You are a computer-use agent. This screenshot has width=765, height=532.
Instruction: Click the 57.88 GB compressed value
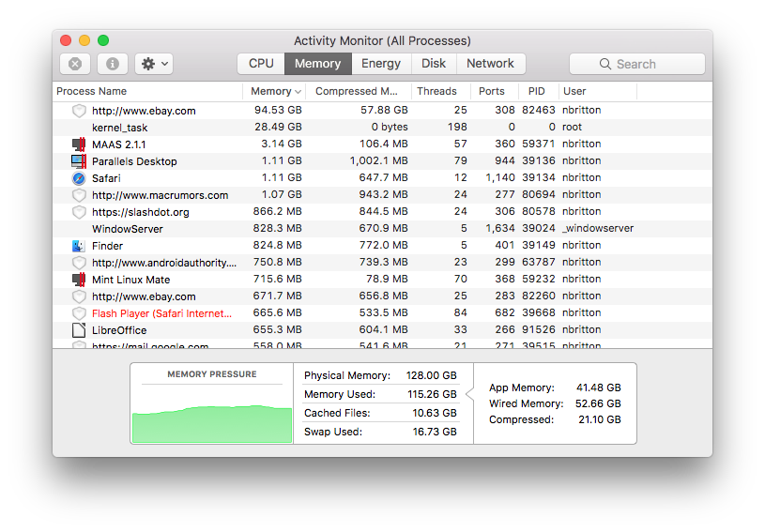[384, 110]
